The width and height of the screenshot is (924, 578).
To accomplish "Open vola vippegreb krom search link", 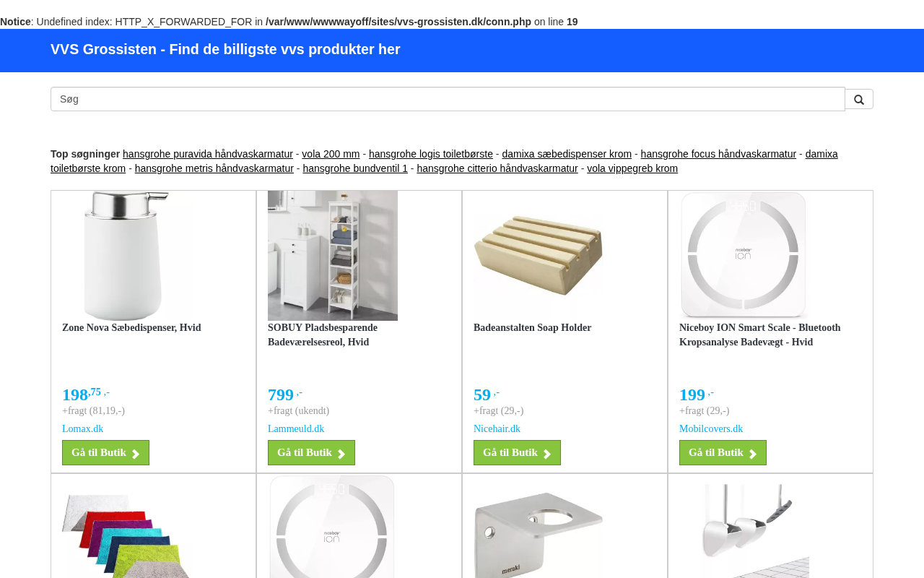I will point(632,168).
